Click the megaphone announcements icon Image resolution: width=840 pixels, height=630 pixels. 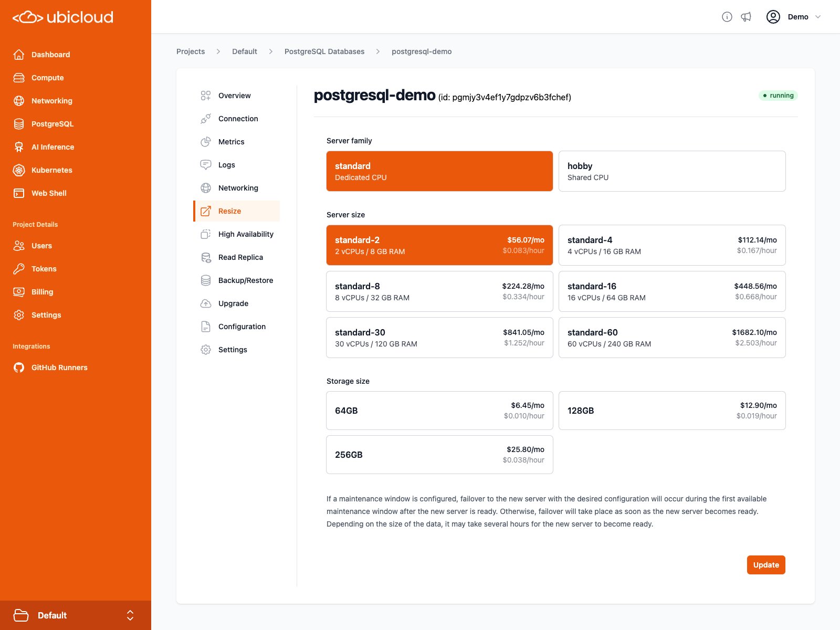(x=746, y=17)
